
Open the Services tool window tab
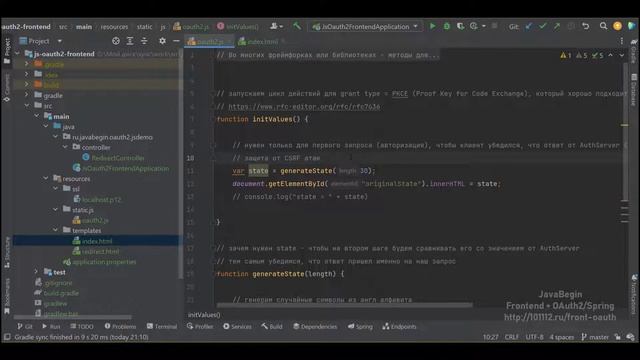[237, 327]
